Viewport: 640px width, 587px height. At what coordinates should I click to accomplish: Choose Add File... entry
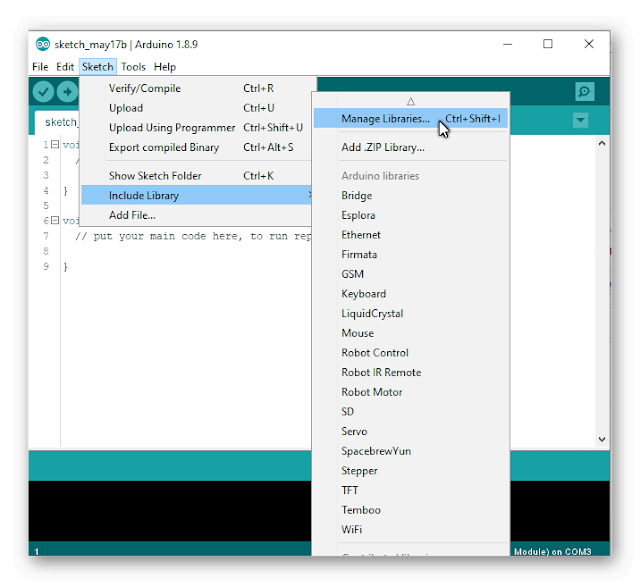198,215
